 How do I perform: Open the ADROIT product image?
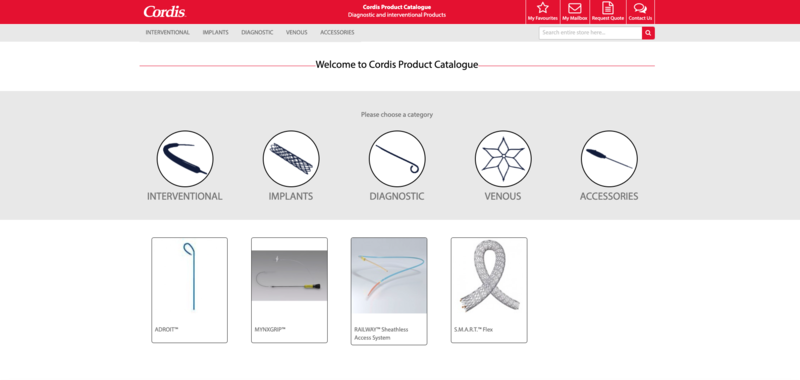click(x=189, y=276)
